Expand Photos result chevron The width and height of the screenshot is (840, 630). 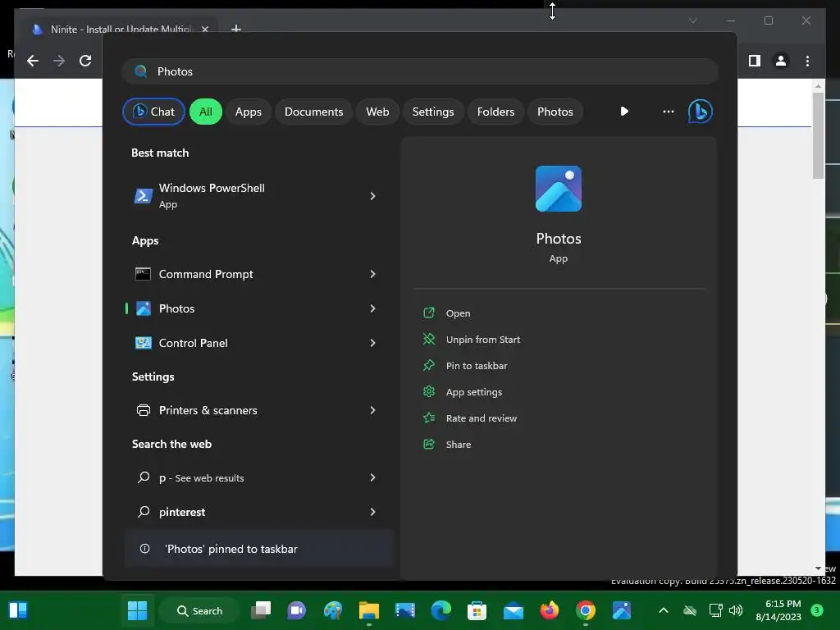click(373, 308)
